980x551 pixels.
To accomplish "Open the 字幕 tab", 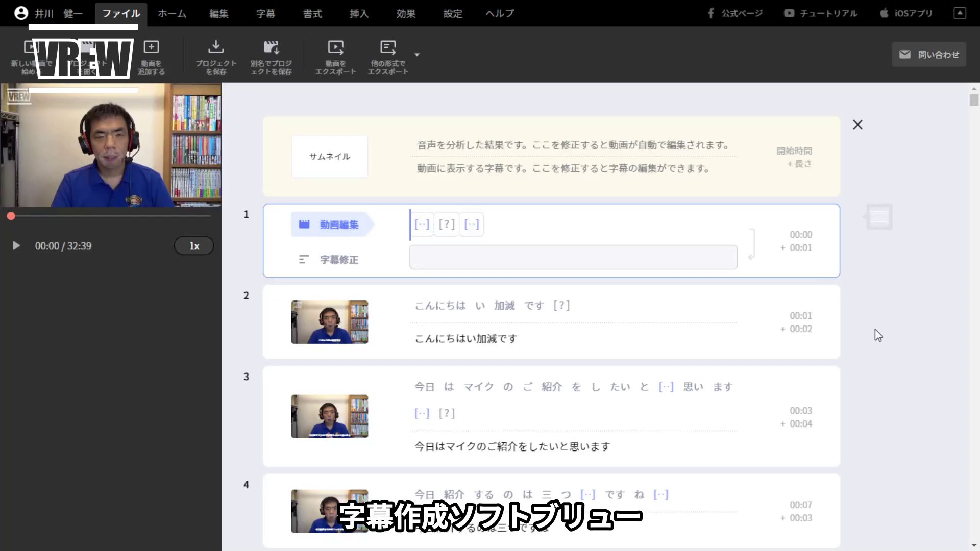I will [265, 14].
